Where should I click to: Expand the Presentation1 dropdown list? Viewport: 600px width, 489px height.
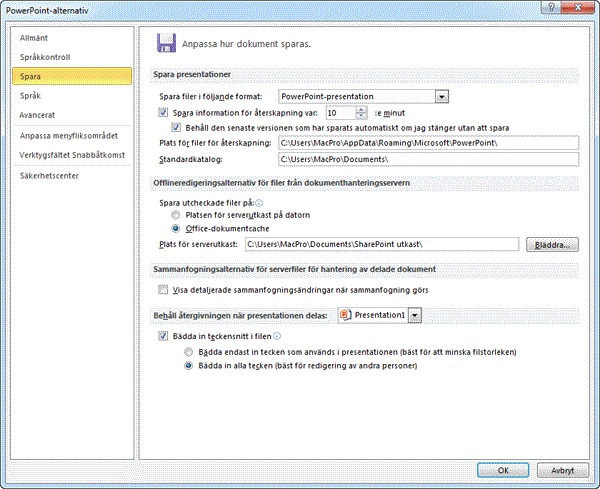coord(415,315)
